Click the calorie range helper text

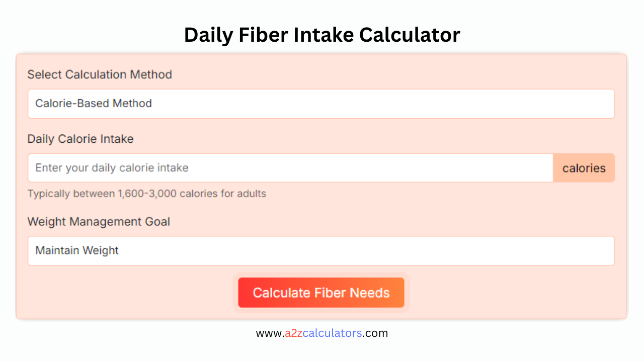pos(146,194)
